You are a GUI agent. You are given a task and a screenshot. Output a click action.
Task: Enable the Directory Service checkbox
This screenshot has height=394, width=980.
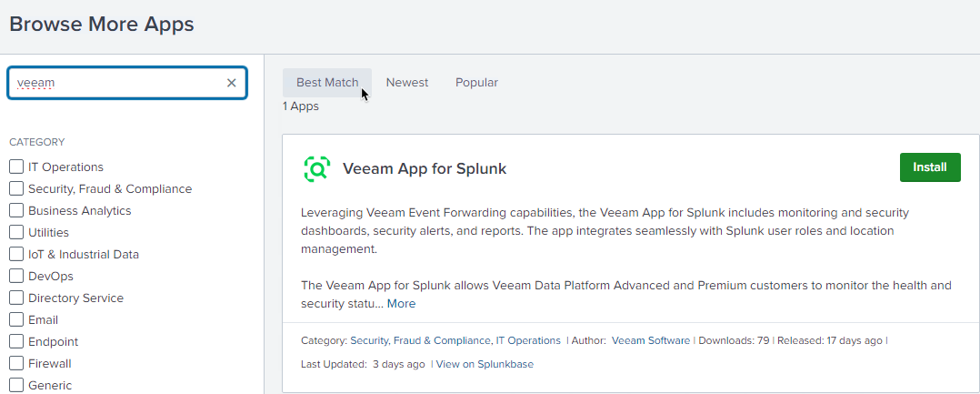coord(16,298)
